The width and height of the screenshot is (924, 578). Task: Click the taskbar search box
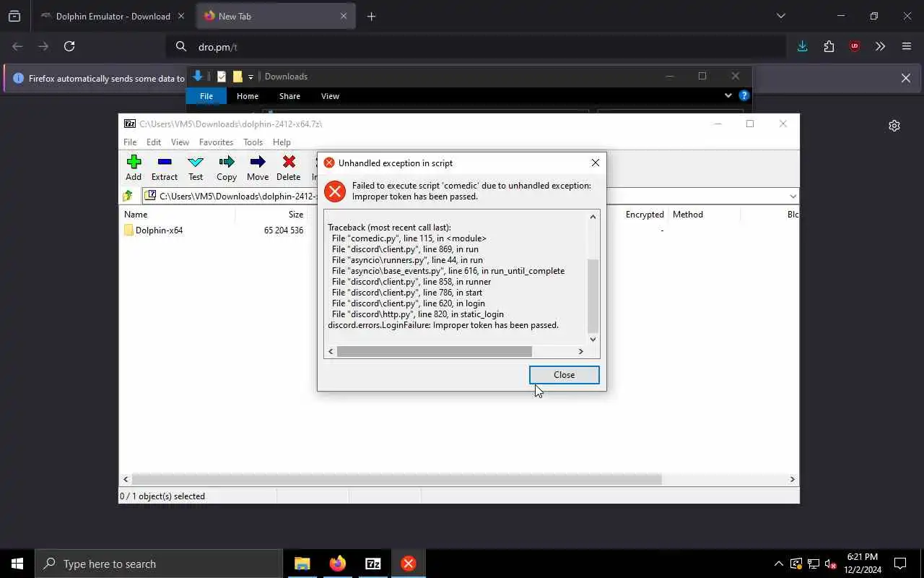click(159, 564)
